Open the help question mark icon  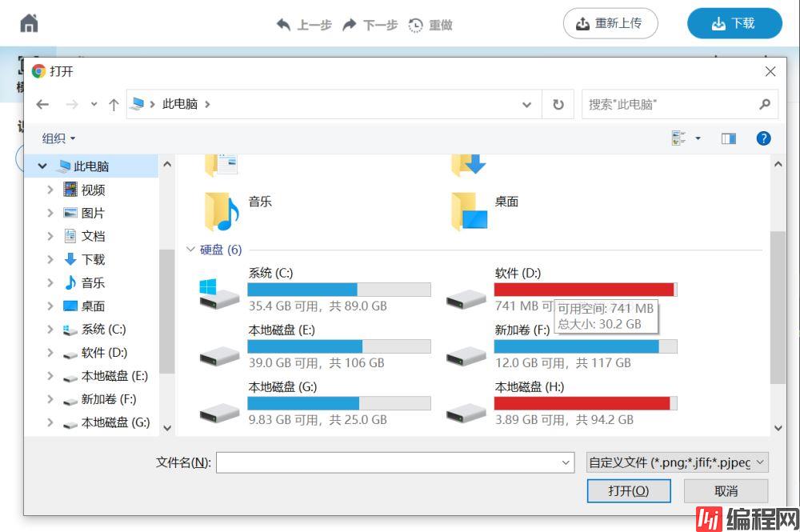pyautogui.click(x=763, y=138)
